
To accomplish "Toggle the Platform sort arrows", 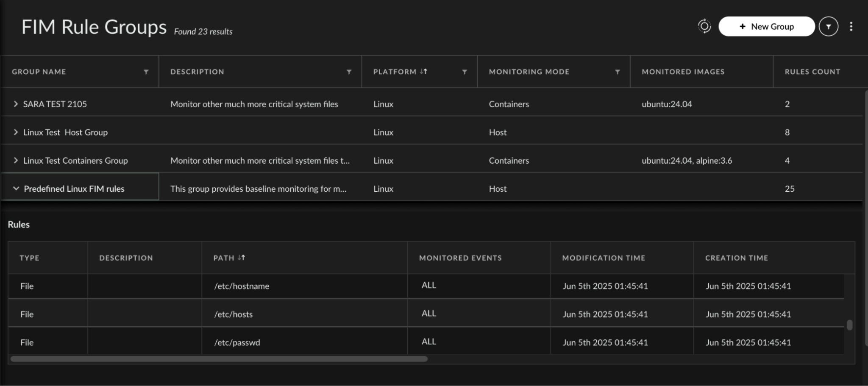I will (x=423, y=72).
